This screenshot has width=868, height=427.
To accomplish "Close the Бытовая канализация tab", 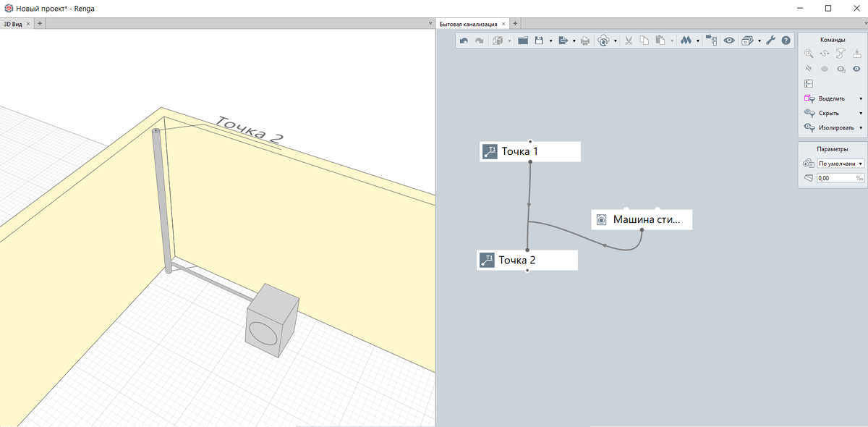I will pos(504,24).
